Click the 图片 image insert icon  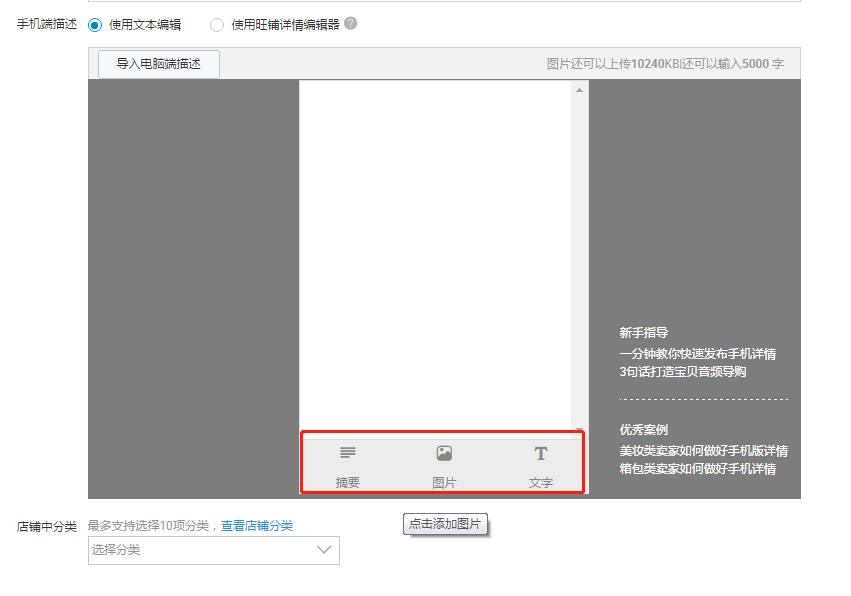pos(443,462)
